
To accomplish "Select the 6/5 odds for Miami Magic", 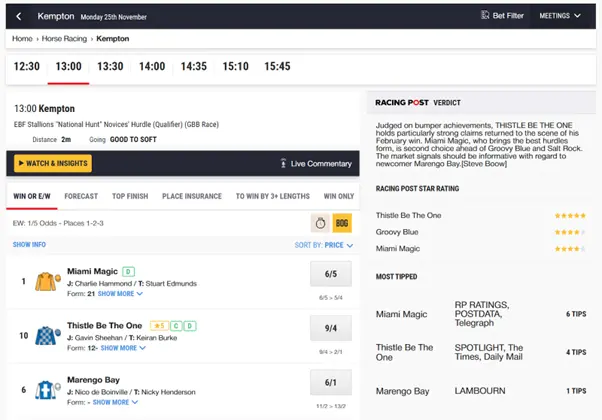I will pyautogui.click(x=330, y=276).
